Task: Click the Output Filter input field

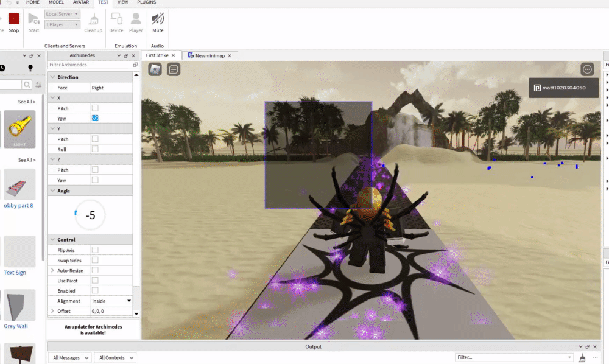Action: pos(514,357)
